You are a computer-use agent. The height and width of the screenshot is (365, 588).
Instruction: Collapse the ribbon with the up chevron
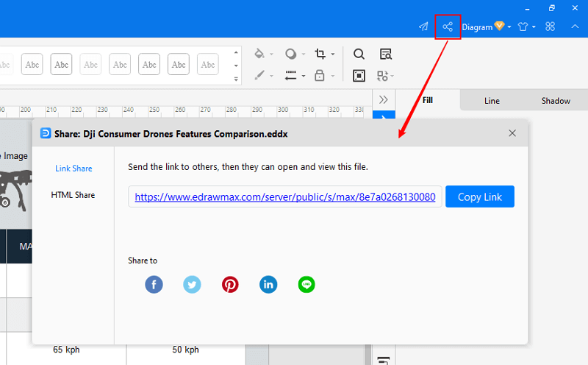coord(575,26)
